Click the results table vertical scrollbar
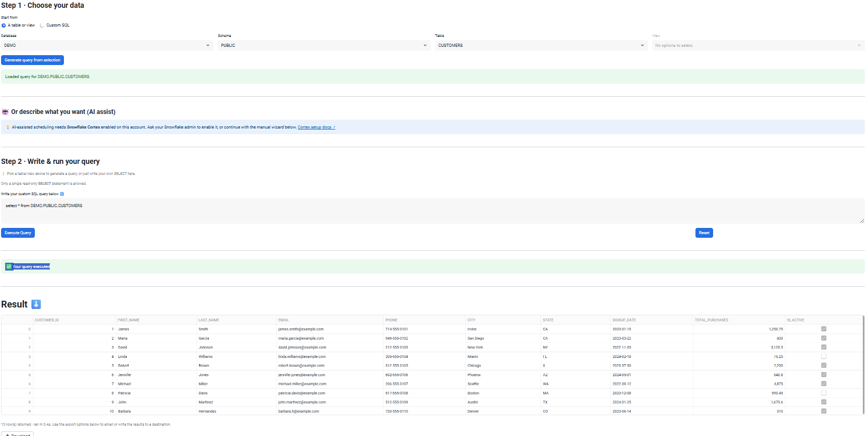This screenshot has width=868, height=436. (x=863, y=364)
